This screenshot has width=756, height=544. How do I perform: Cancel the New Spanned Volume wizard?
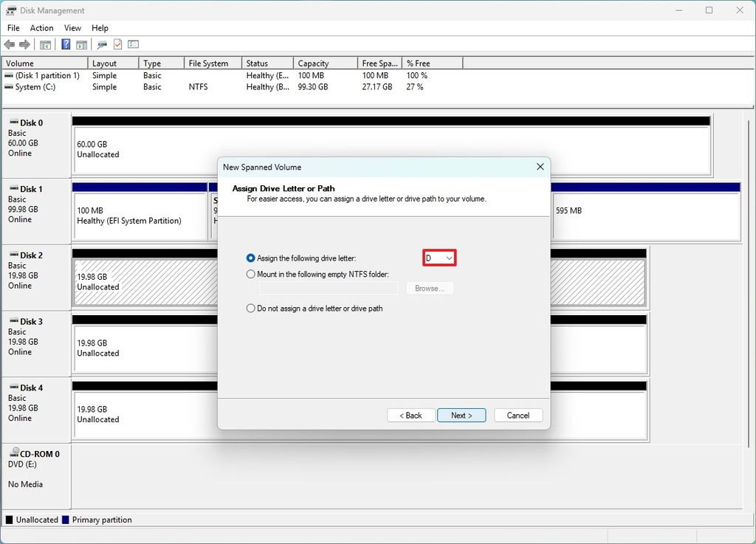pos(518,416)
